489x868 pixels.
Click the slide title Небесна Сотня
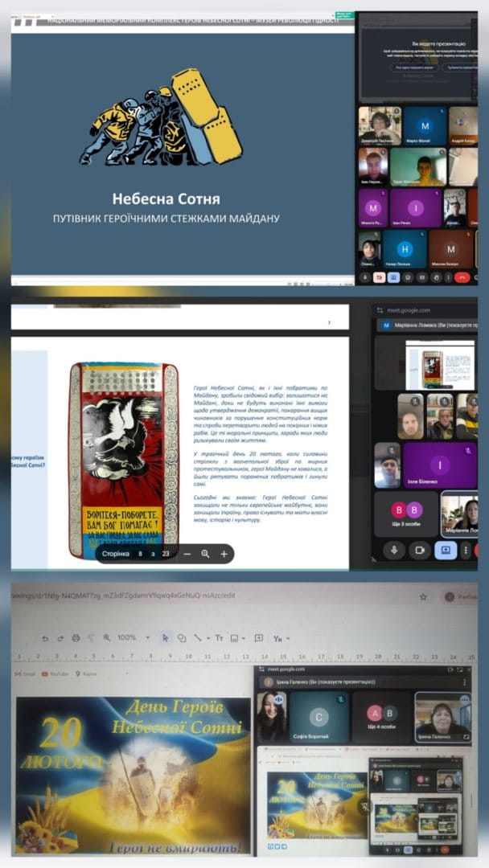tap(166, 198)
